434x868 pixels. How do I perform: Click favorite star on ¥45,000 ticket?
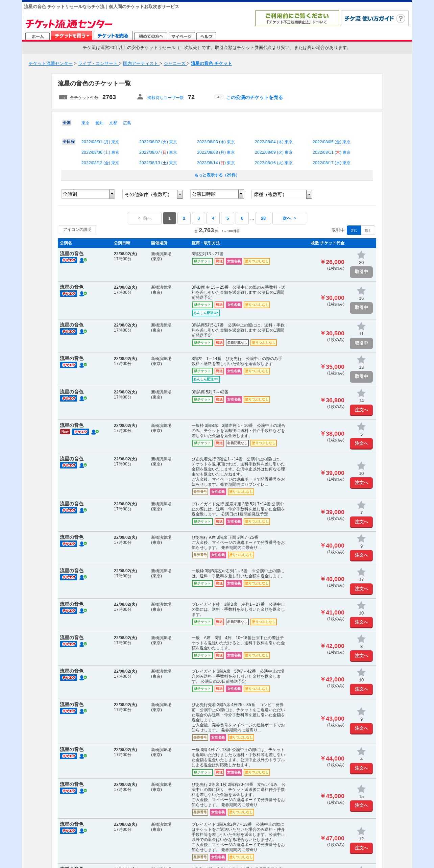point(361,789)
